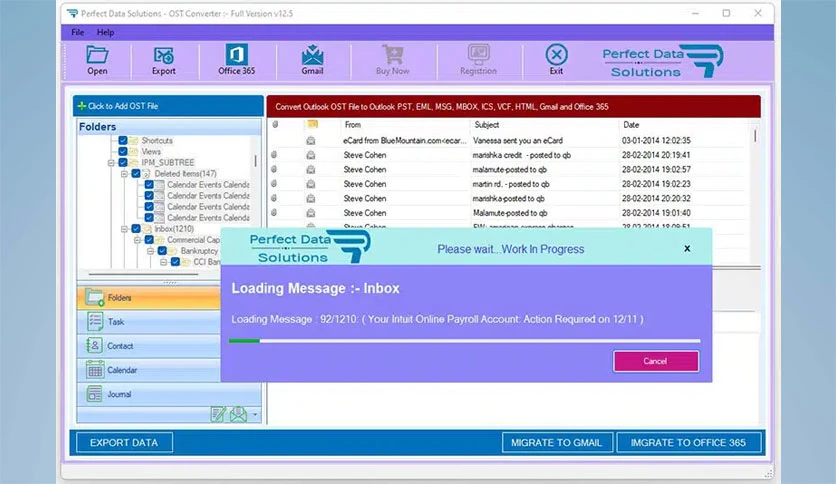Switch to the Folders pane tab
This screenshot has width=836, height=484.
[x=149, y=297]
